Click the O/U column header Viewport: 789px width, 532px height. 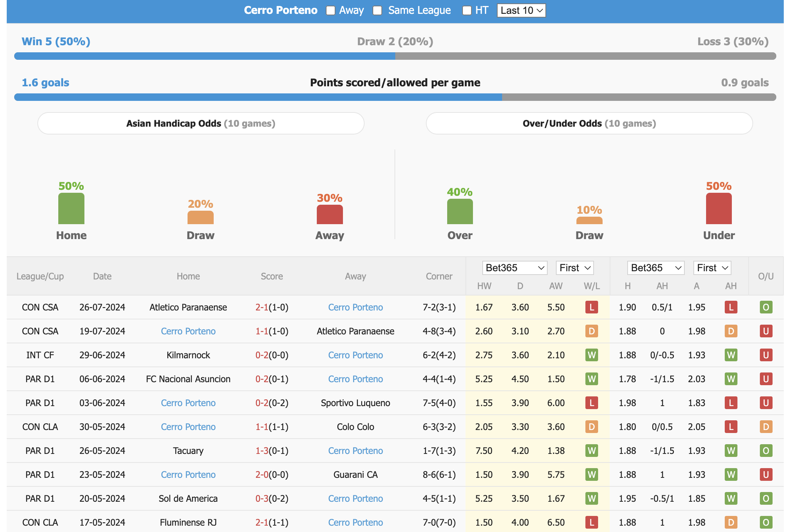tap(766, 276)
